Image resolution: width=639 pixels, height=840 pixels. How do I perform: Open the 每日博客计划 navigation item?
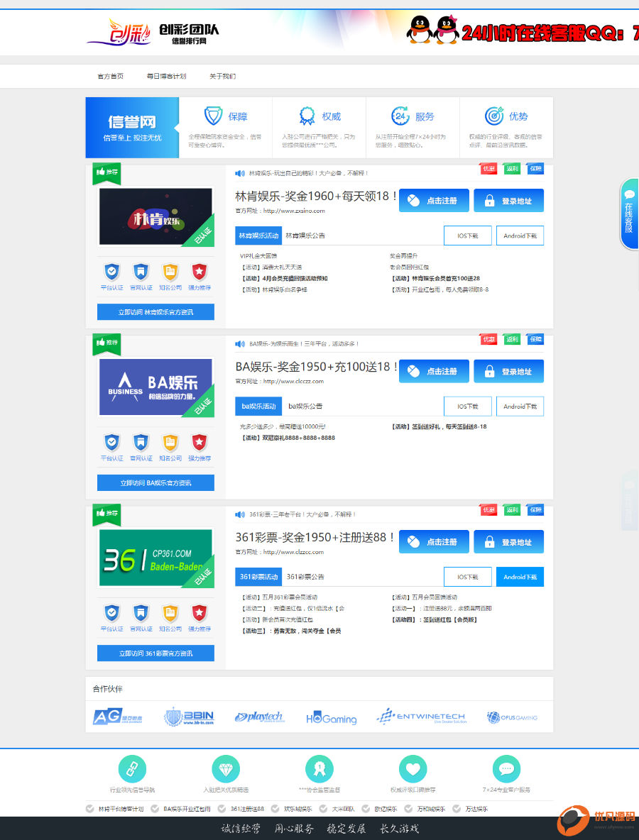[x=166, y=76]
